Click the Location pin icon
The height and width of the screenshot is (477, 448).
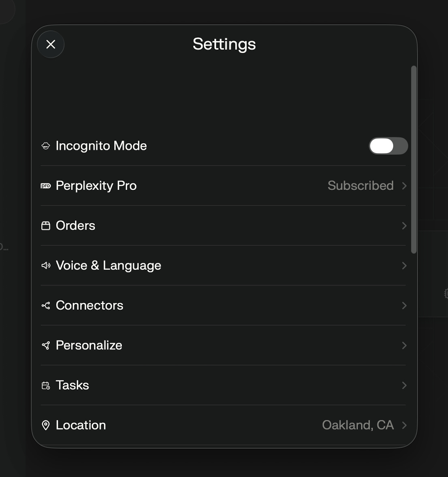(46, 425)
